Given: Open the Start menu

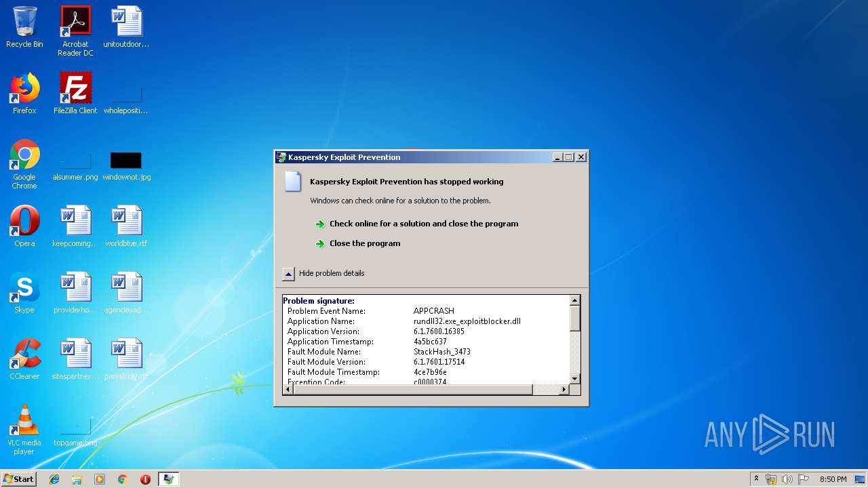Looking at the screenshot, I should click(19, 479).
